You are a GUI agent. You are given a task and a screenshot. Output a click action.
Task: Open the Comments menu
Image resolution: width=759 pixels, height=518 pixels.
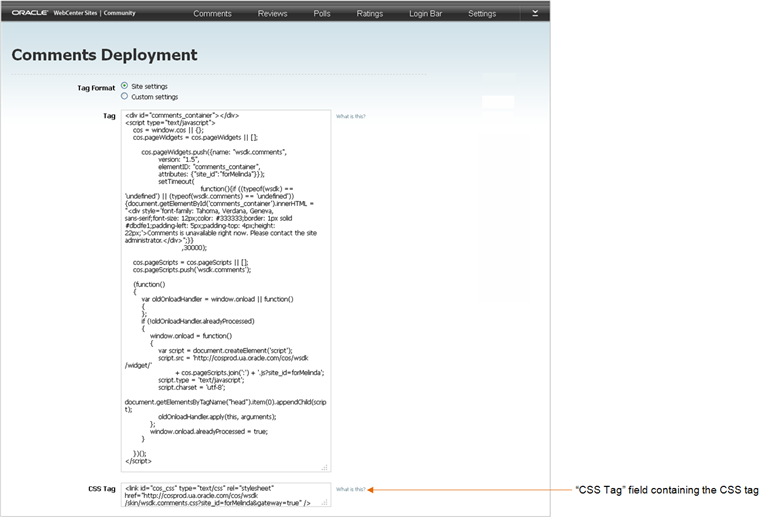coord(212,14)
